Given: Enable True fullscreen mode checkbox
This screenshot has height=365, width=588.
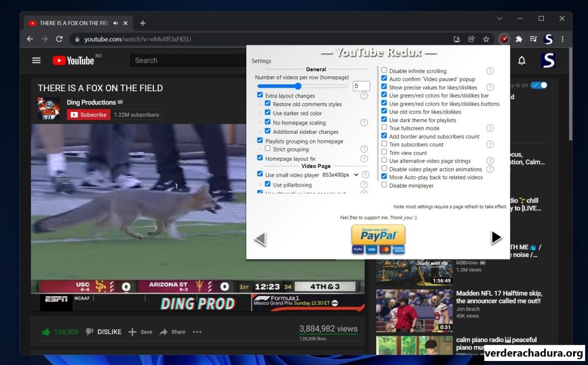Looking at the screenshot, I should pyautogui.click(x=384, y=127).
